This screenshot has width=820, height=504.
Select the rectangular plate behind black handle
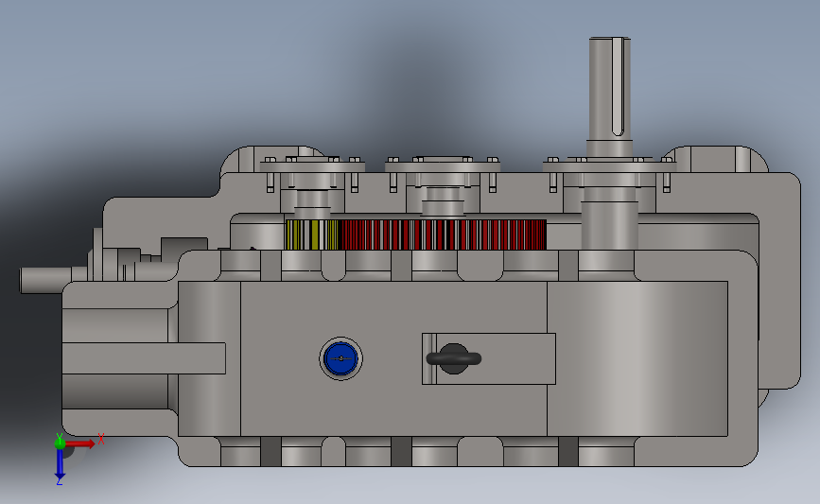click(x=488, y=358)
